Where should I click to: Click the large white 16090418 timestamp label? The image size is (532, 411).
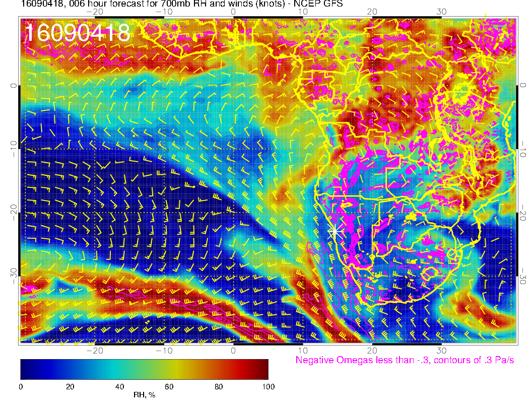tap(77, 33)
